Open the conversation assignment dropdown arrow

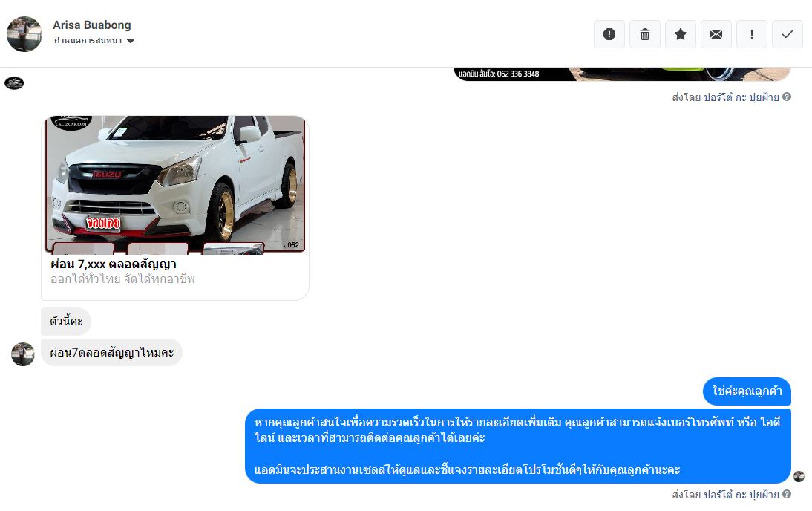pos(131,41)
